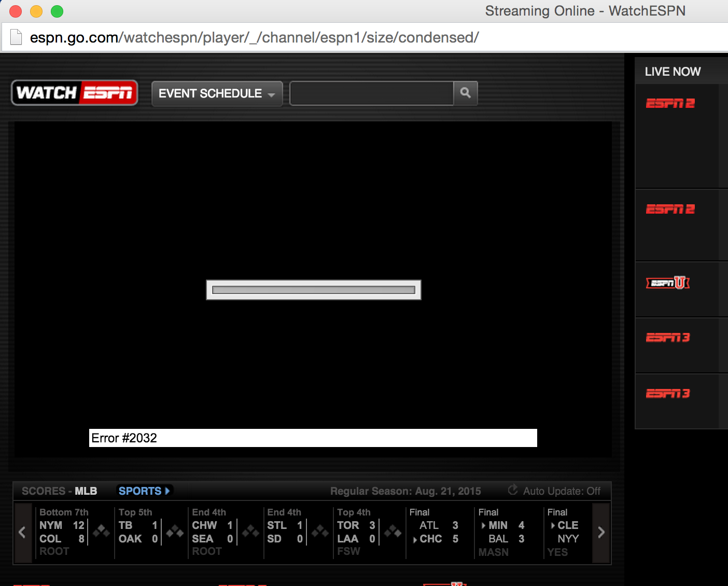
Task: Click the window title 'Streaming Online - WatchESPN'
Action: click(585, 11)
